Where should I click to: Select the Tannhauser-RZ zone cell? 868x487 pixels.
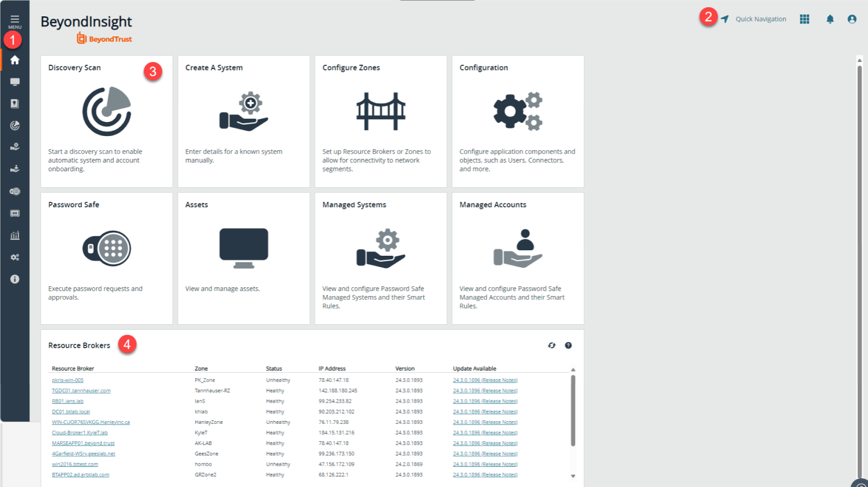(212, 391)
